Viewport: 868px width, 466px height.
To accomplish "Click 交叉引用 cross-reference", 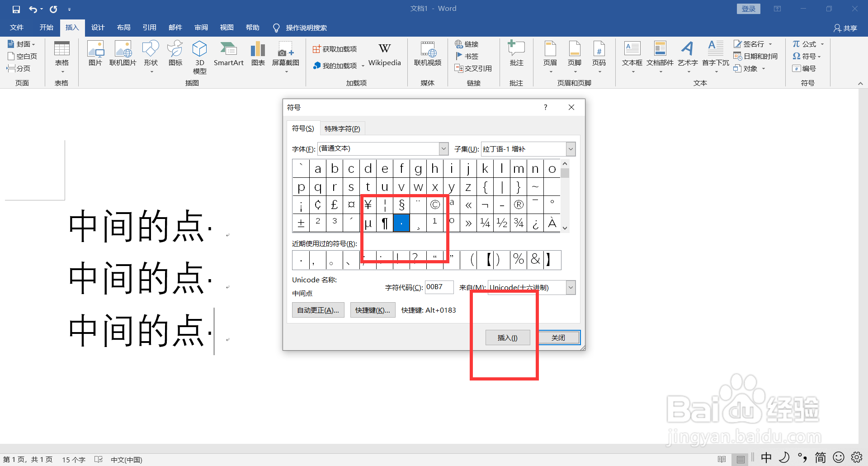I will 473,68.
